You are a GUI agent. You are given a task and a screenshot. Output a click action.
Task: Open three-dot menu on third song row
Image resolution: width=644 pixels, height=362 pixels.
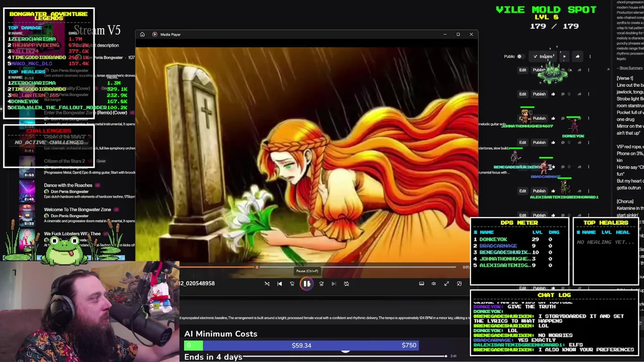pyautogui.click(x=589, y=118)
